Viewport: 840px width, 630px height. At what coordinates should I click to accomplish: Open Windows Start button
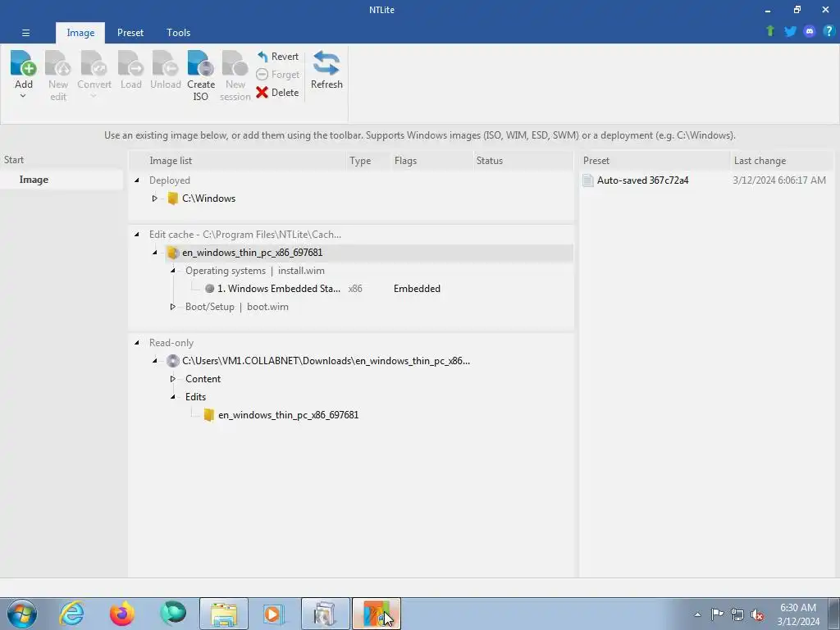(x=22, y=614)
